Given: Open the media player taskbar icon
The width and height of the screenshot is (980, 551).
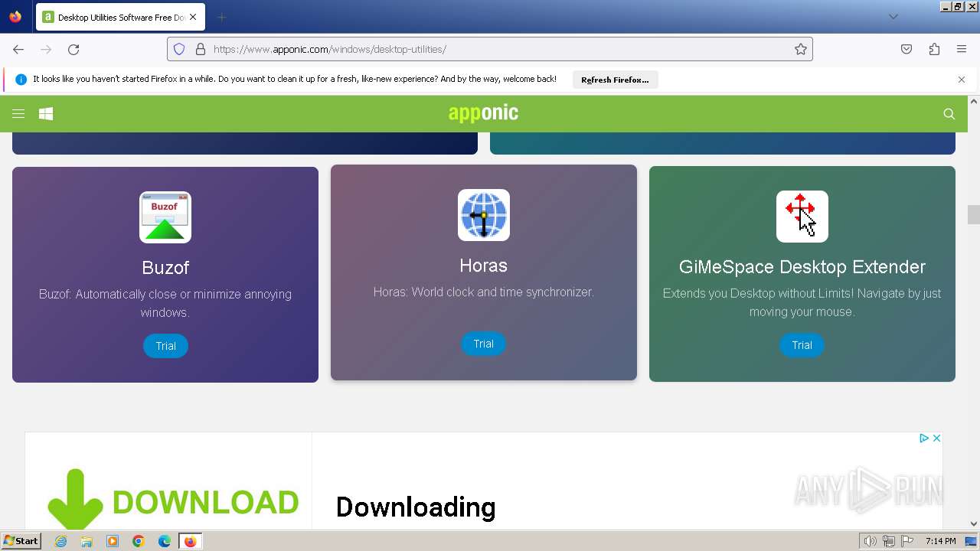Looking at the screenshot, I should pyautogui.click(x=113, y=541).
